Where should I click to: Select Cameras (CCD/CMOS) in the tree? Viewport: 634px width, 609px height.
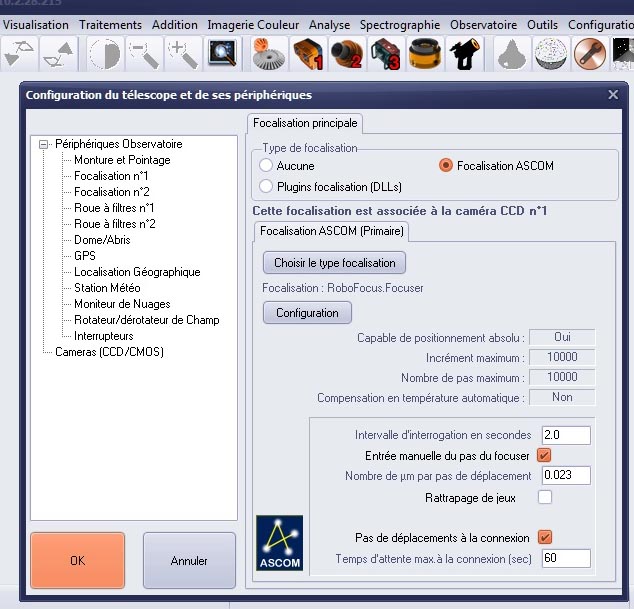109,352
